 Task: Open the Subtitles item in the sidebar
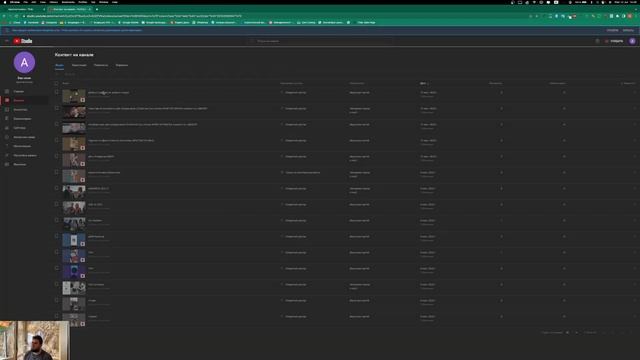point(24,128)
